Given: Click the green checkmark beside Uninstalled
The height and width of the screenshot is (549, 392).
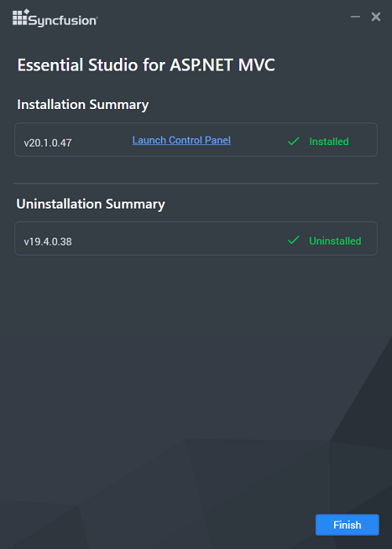Looking at the screenshot, I should pos(293,240).
